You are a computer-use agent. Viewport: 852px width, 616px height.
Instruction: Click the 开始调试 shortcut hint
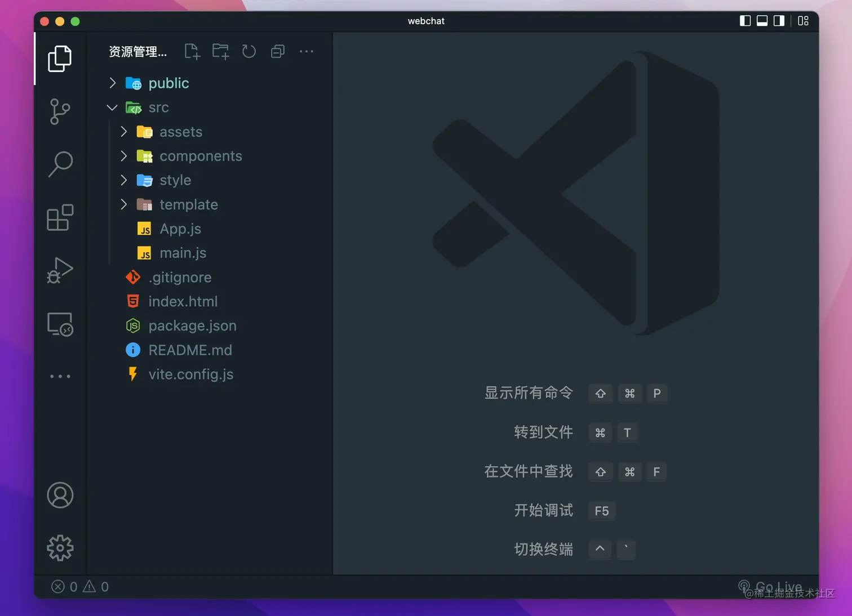543,510
